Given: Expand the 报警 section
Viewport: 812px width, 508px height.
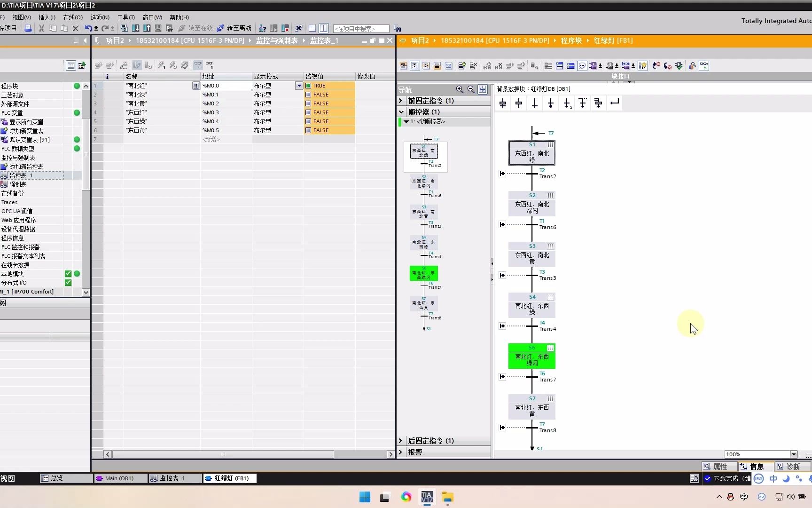Looking at the screenshot, I should [x=401, y=452].
